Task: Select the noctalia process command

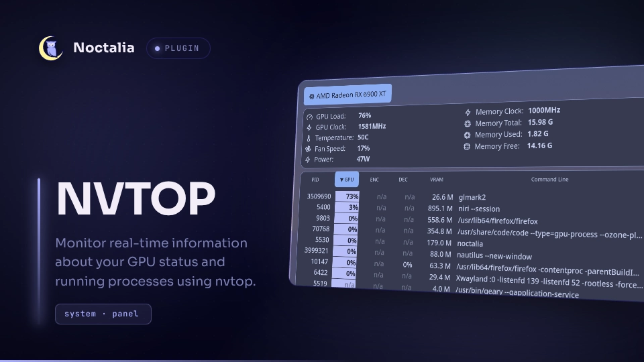Action: click(470, 244)
